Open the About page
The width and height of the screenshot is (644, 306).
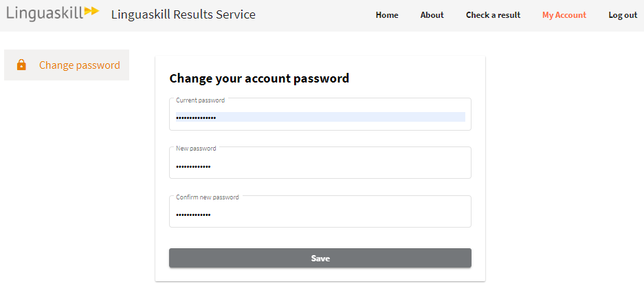click(x=432, y=15)
